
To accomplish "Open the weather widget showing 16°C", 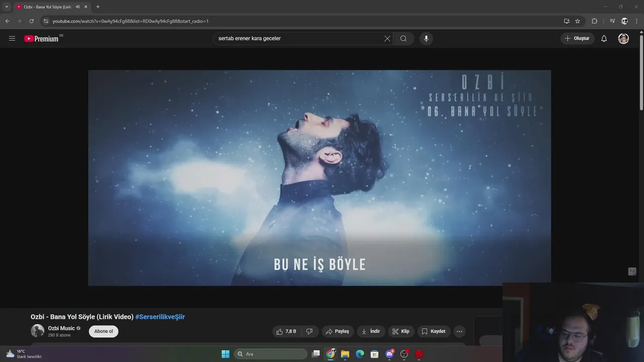I will point(24,354).
